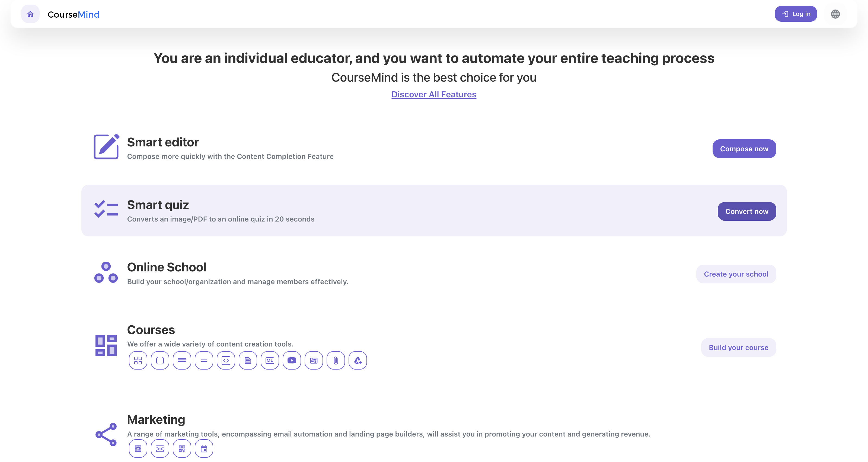This screenshot has height=462, width=868.
Task: Click Create your school button
Action: click(x=736, y=274)
